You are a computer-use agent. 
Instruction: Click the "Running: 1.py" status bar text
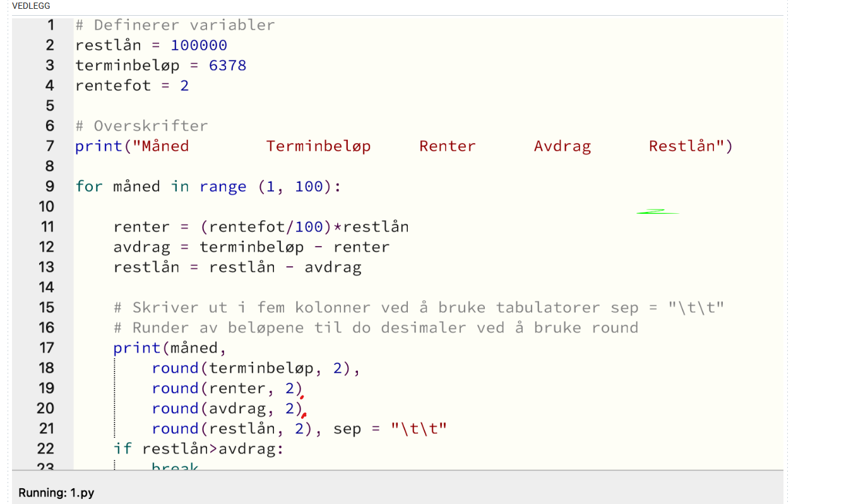tap(56, 493)
